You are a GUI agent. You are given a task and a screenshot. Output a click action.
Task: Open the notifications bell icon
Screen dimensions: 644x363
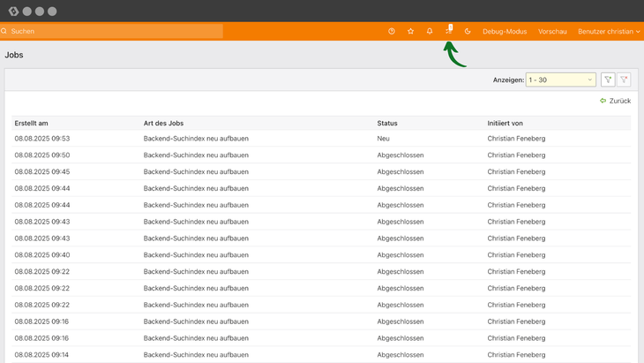430,31
